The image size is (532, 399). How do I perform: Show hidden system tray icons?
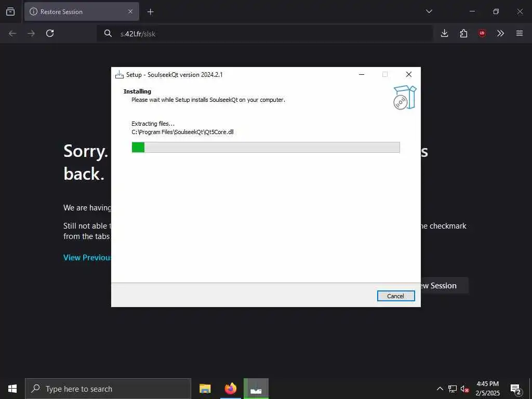tap(440, 389)
